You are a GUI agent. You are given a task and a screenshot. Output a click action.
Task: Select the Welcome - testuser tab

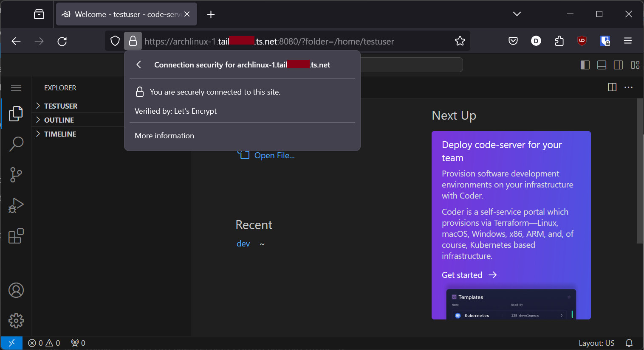tap(127, 14)
